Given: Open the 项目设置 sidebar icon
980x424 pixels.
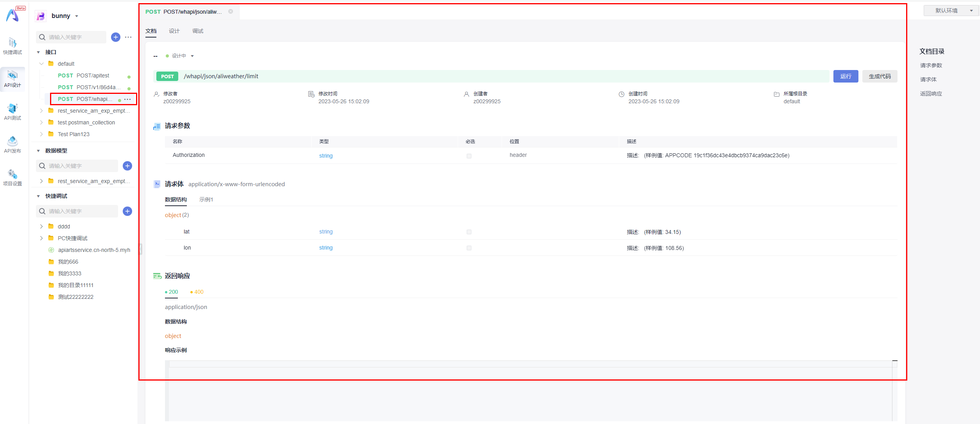Looking at the screenshot, I should coord(13,177).
